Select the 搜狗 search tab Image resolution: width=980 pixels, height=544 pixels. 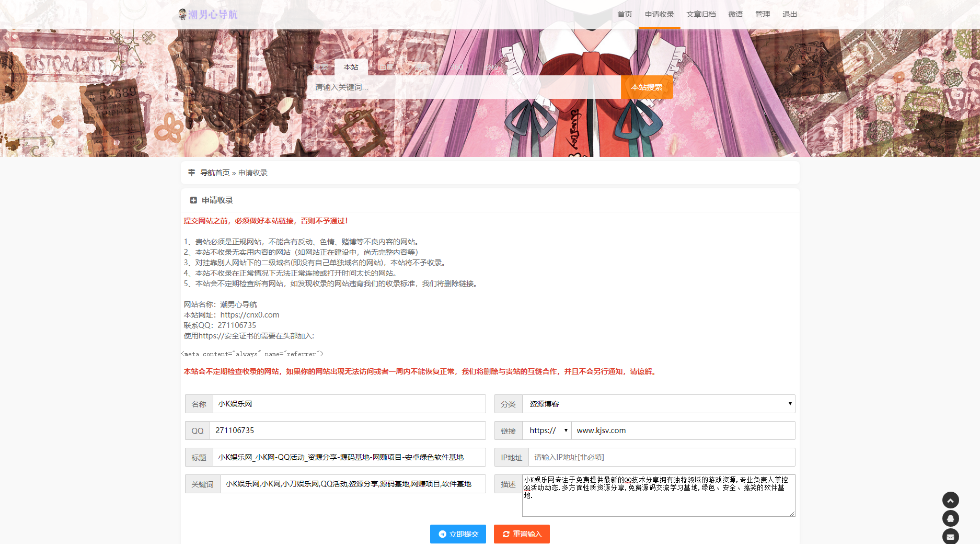tap(422, 67)
